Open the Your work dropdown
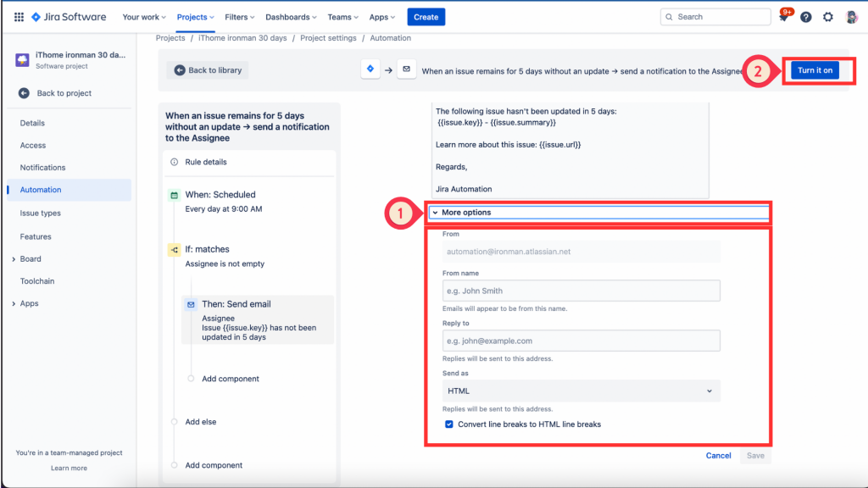 [144, 17]
